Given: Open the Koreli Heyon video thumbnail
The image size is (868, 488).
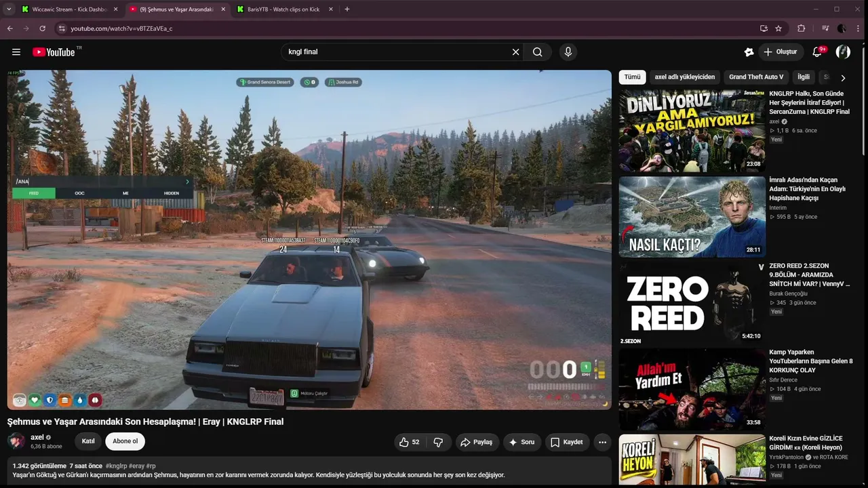Looking at the screenshot, I should coord(692,461).
